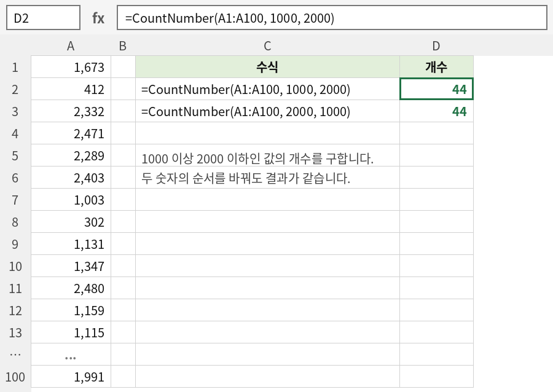Image resolution: width=553 pixels, height=392 pixels.
Task: Click the ellipsis cell in column A
Action: (x=71, y=355)
